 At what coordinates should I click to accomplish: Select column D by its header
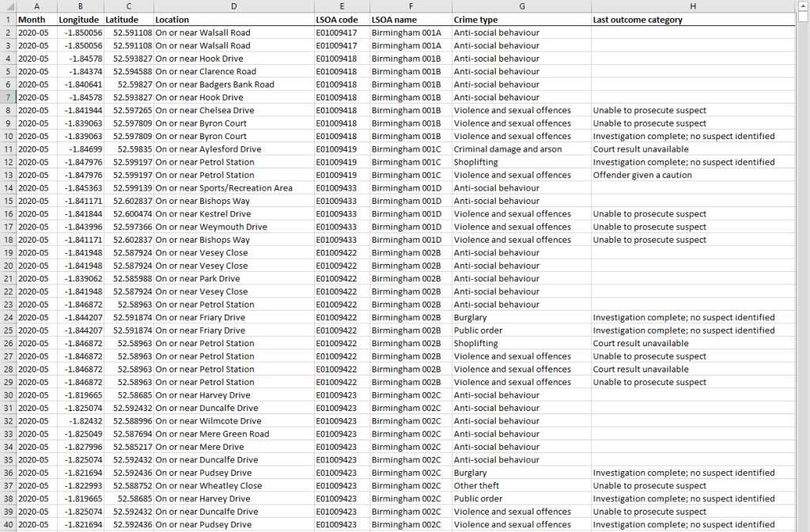pyautogui.click(x=233, y=6)
